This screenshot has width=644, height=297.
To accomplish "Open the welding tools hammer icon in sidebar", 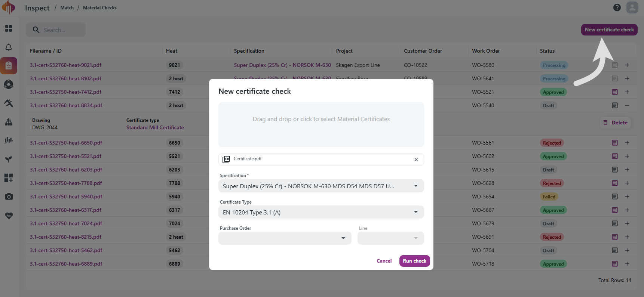I will point(9,103).
